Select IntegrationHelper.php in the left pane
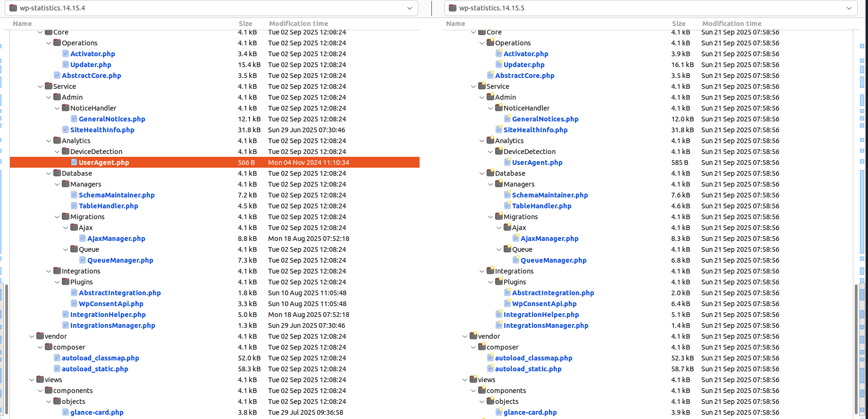Screen dimensions: 868x419 click(108, 315)
